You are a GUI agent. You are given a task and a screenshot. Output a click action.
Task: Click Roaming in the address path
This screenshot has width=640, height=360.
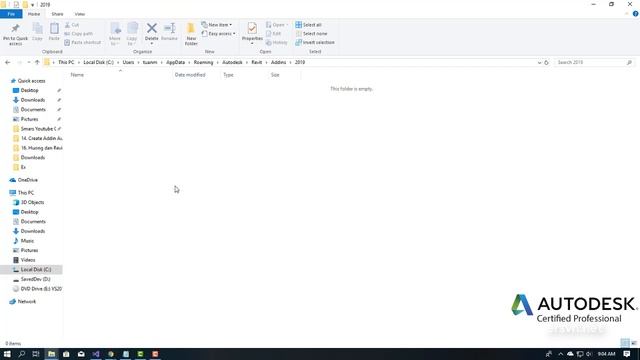(x=203, y=62)
